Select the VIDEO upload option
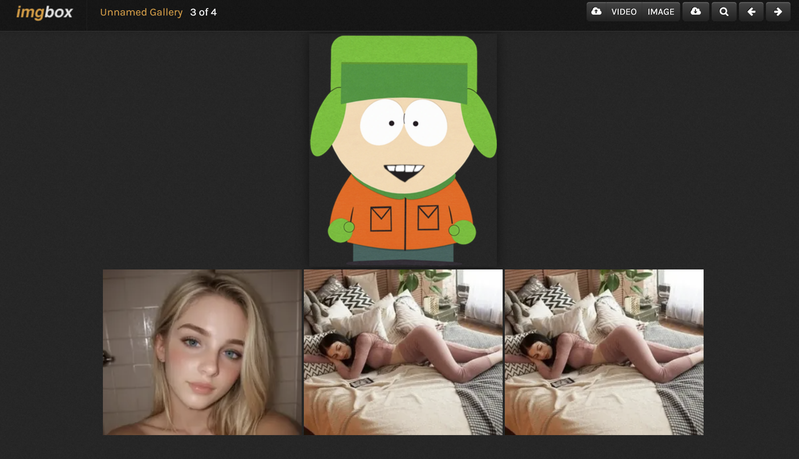Viewport: 799px width, 459px height. coord(624,12)
